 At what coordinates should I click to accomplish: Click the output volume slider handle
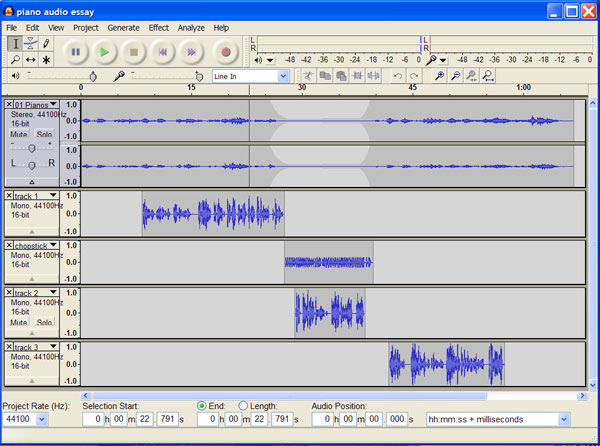click(x=93, y=77)
